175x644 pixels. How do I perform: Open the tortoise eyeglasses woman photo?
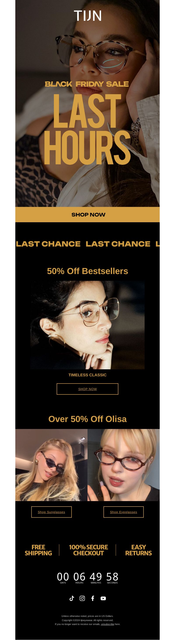(x=123, y=465)
